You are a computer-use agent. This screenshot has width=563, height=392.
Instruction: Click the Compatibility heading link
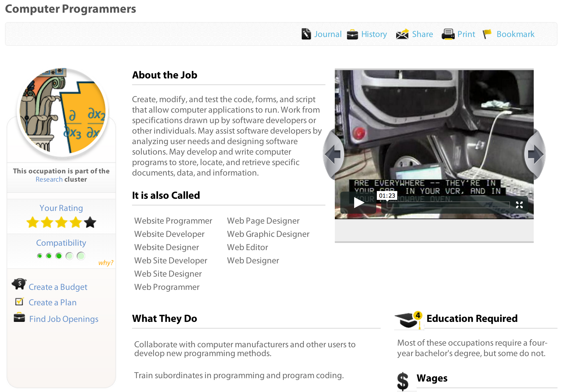(x=61, y=243)
